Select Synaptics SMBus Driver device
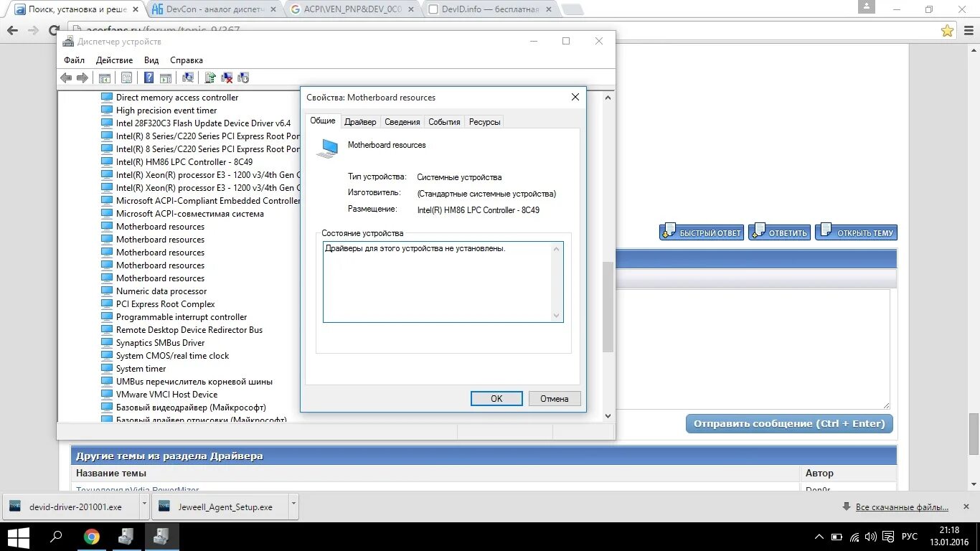The height and width of the screenshot is (551, 980). tap(161, 343)
